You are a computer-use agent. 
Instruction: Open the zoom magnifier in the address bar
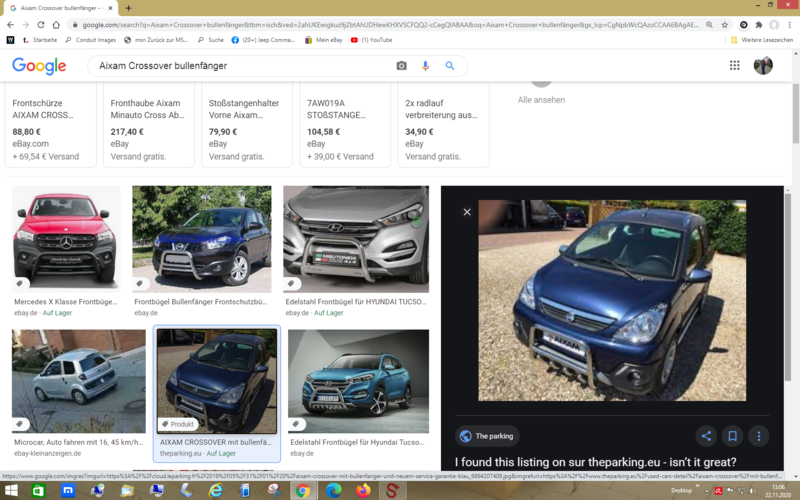709,24
